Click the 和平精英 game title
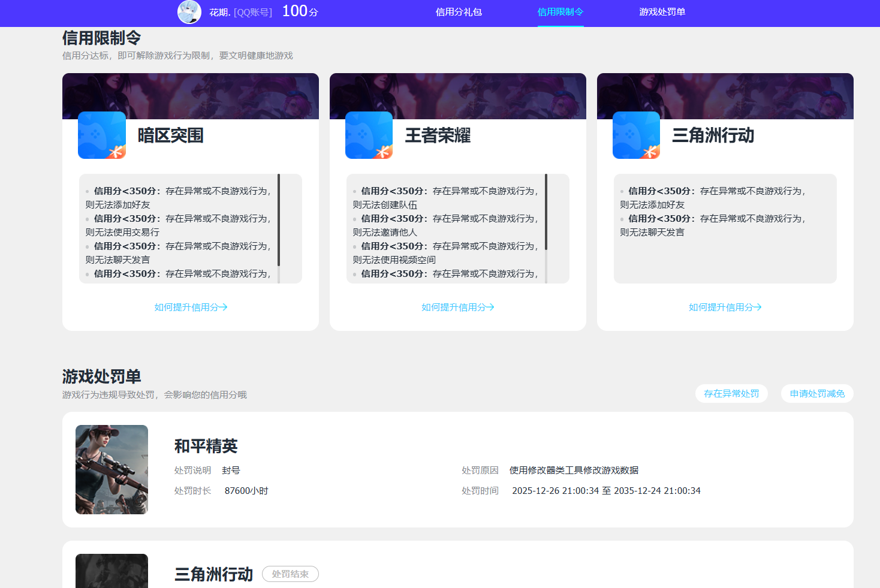880x588 pixels. (x=205, y=446)
